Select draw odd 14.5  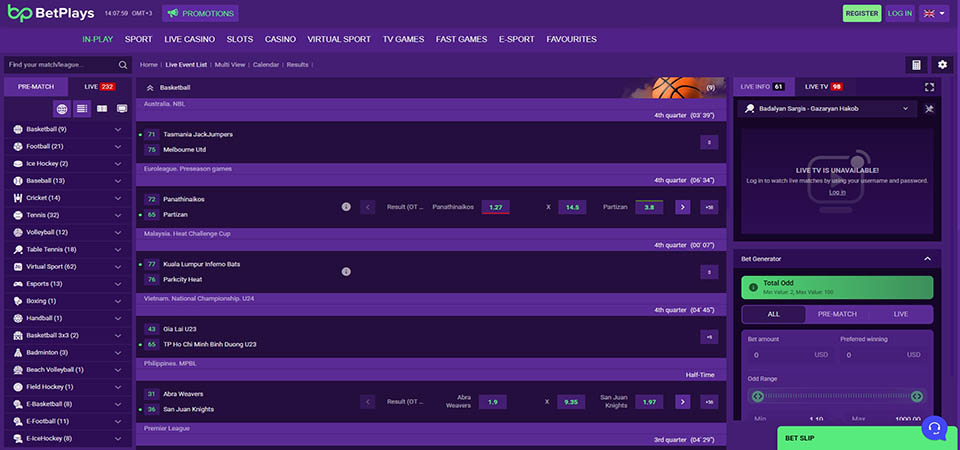572,207
